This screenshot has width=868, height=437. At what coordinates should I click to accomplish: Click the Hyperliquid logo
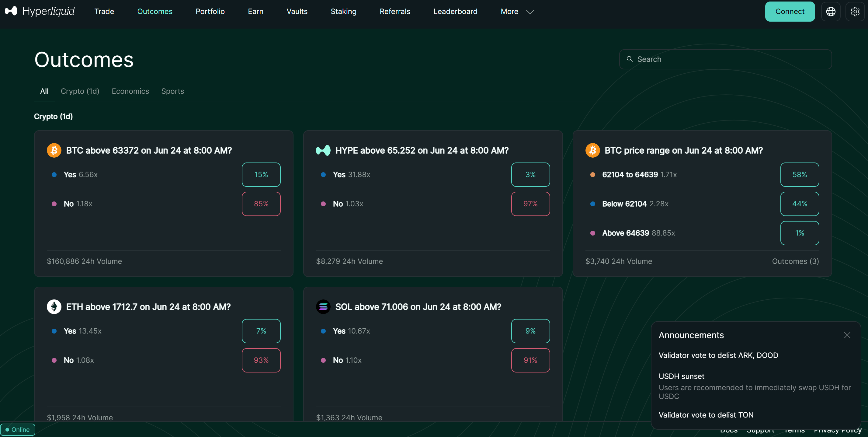40,11
